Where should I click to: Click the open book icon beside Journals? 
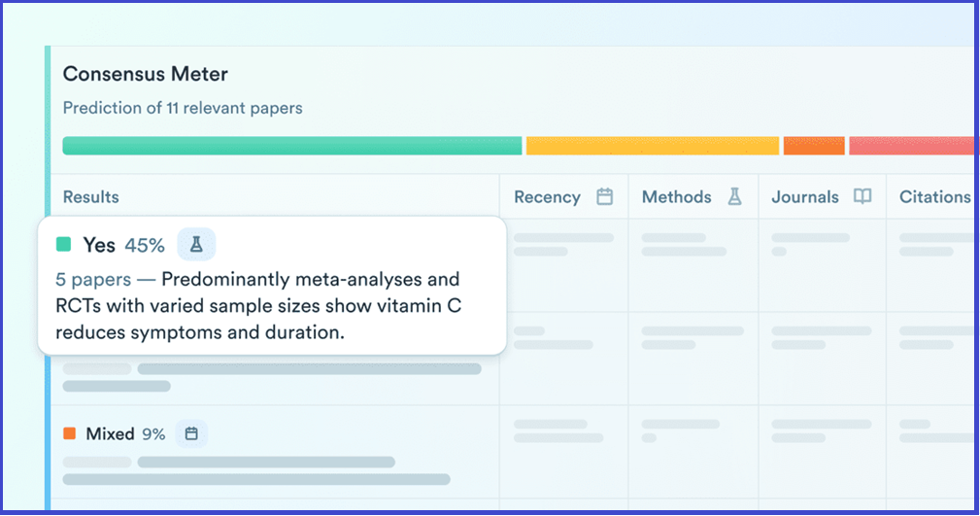point(862,197)
